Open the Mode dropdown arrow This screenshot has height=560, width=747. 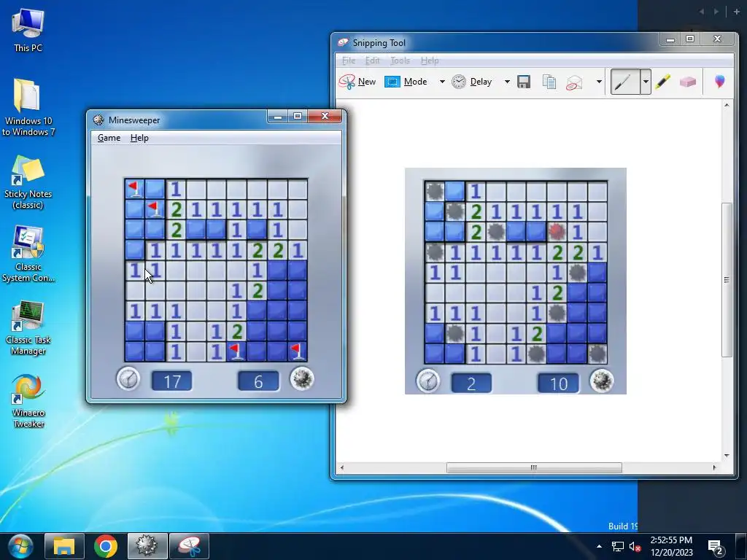(x=442, y=82)
